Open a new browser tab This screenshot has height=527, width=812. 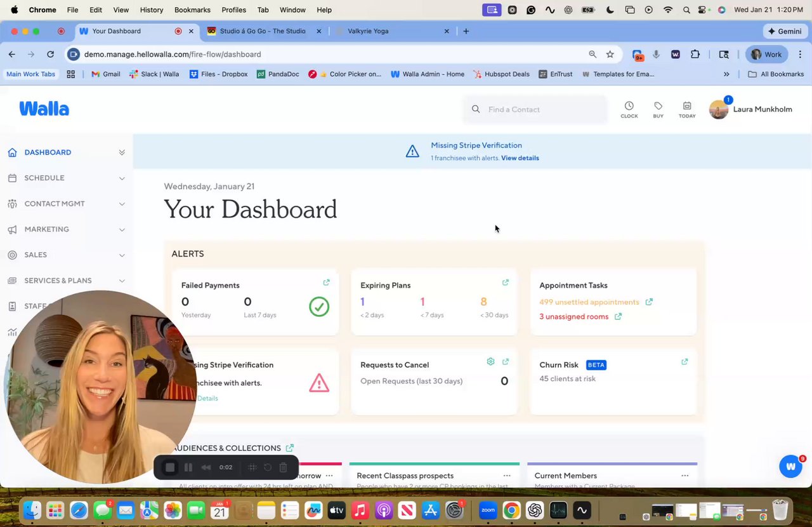466,31
